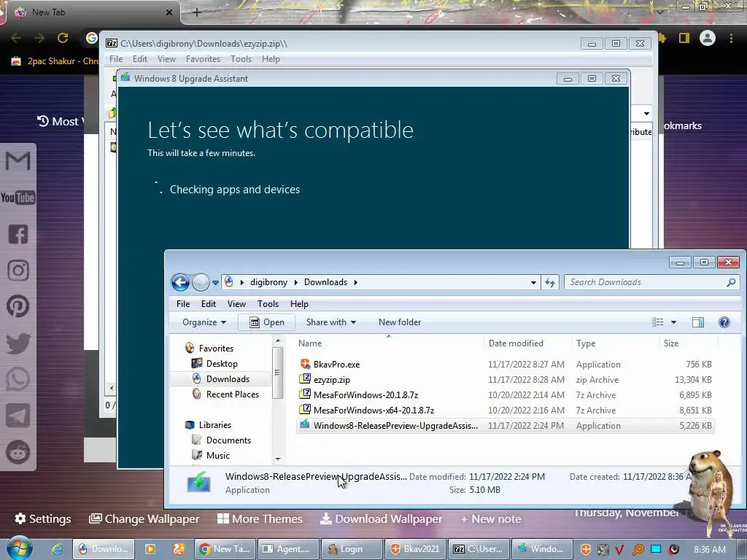The height and width of the screenshot is (560, 747).
Task: Open Facebook shortcut in browser sidebar
Action: [18, 234]
